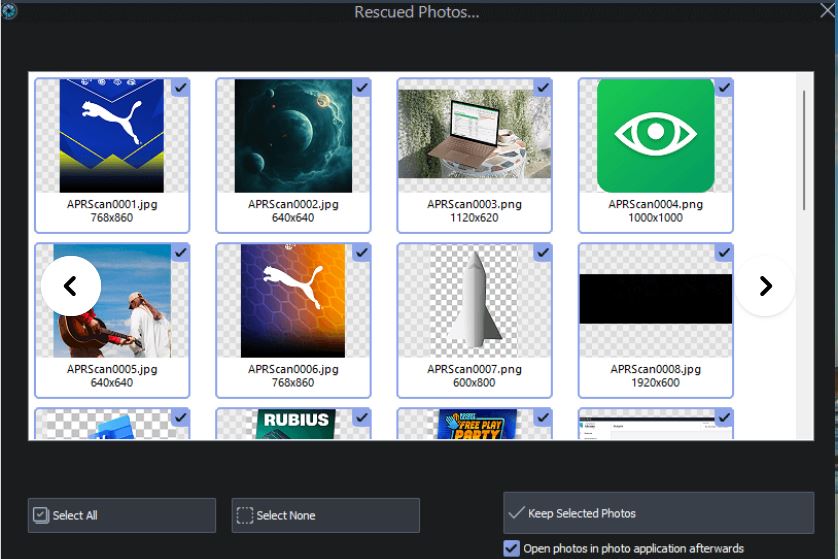Click the app logo icon in title bar
The height and width of the screenshot is (559, 838).
click(9, 11)
